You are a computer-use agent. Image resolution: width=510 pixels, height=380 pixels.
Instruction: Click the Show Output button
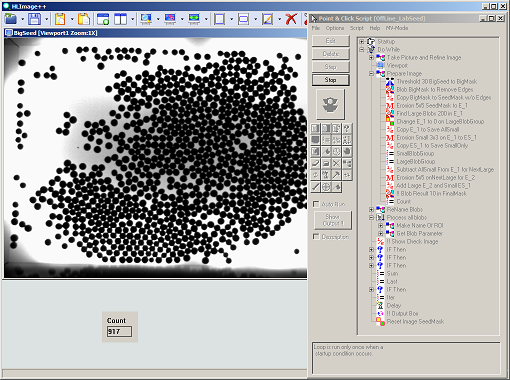pos(333,220)
